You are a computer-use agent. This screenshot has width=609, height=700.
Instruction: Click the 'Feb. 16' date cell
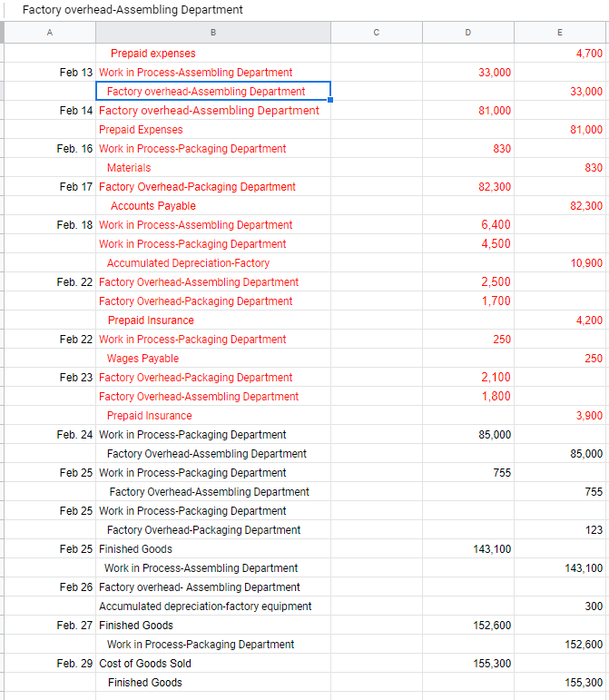pos(50,149)
